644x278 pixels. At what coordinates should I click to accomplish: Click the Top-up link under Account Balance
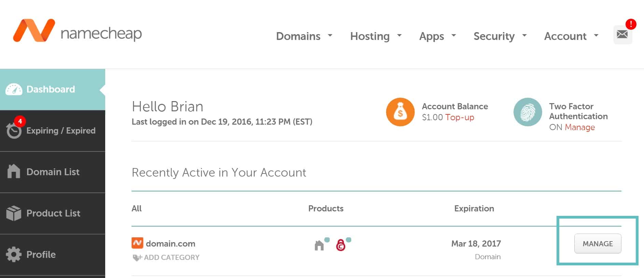[460, 117]
